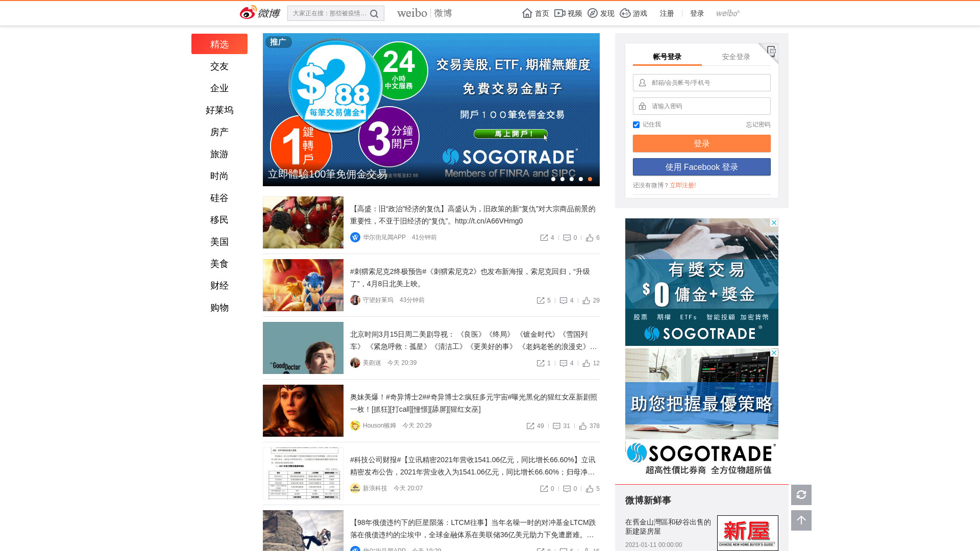Click refresh icon button at right

click(x=801, y=495)
